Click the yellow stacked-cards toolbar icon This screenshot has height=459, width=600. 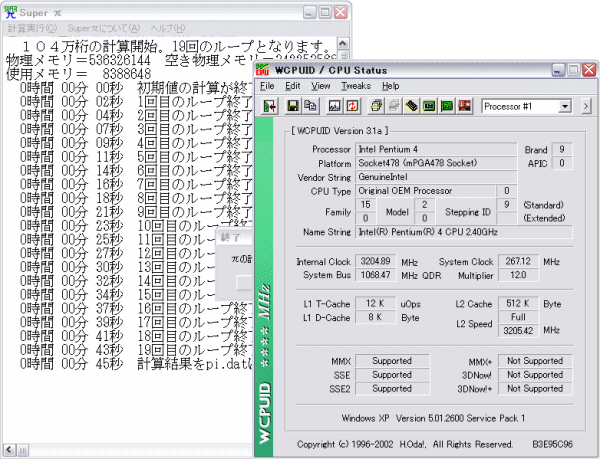(376, 106)
